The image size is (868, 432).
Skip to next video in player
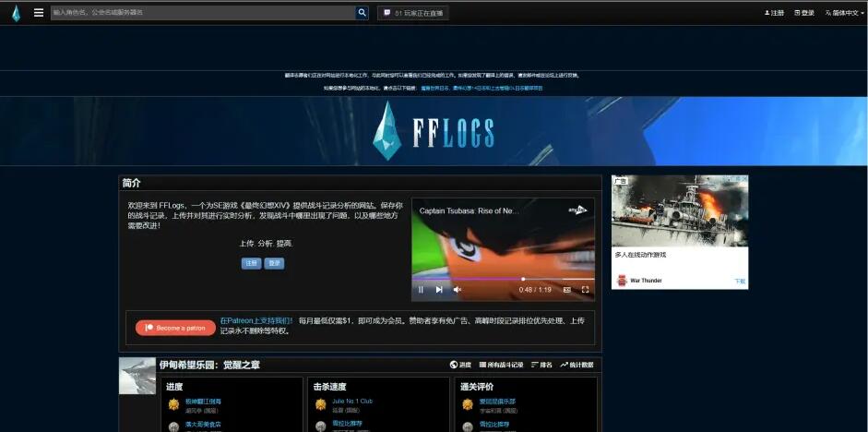coord(439,290)
